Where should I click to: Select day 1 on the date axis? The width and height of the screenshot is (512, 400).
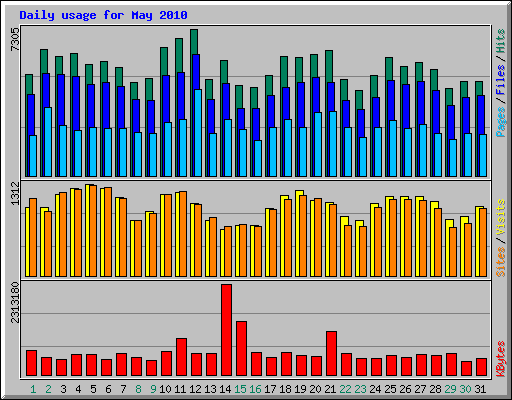tap(33, 389)
